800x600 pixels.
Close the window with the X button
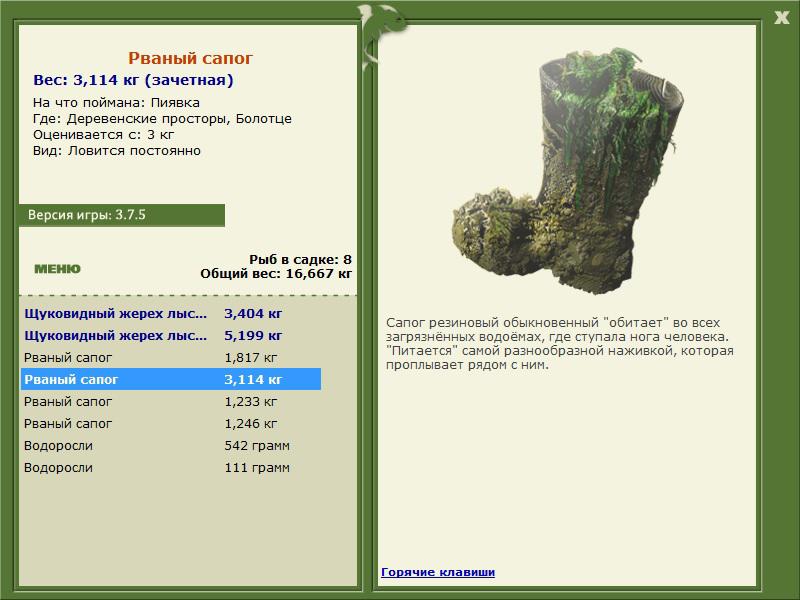pyautogui.click(x=781, y=17)
